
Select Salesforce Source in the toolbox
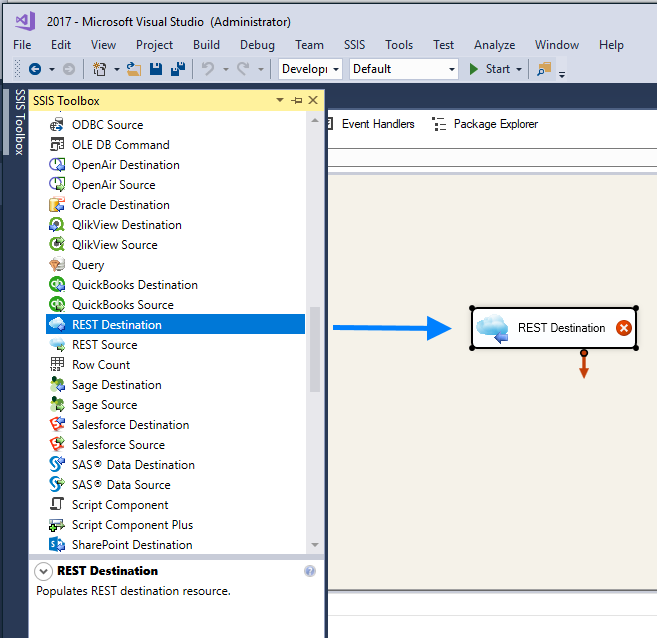tap(118, 445)
